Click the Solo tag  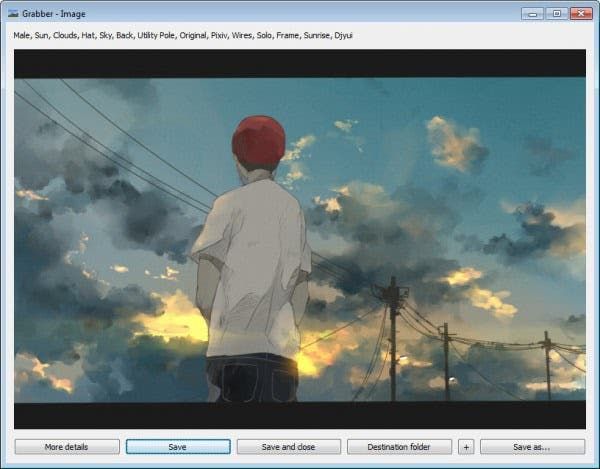click(264, 35)
